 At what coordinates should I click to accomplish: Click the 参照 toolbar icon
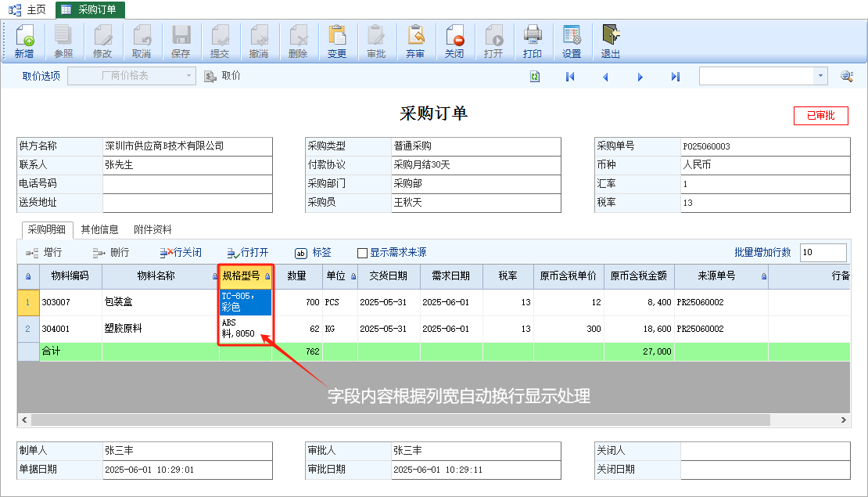[x=63, y=41]
